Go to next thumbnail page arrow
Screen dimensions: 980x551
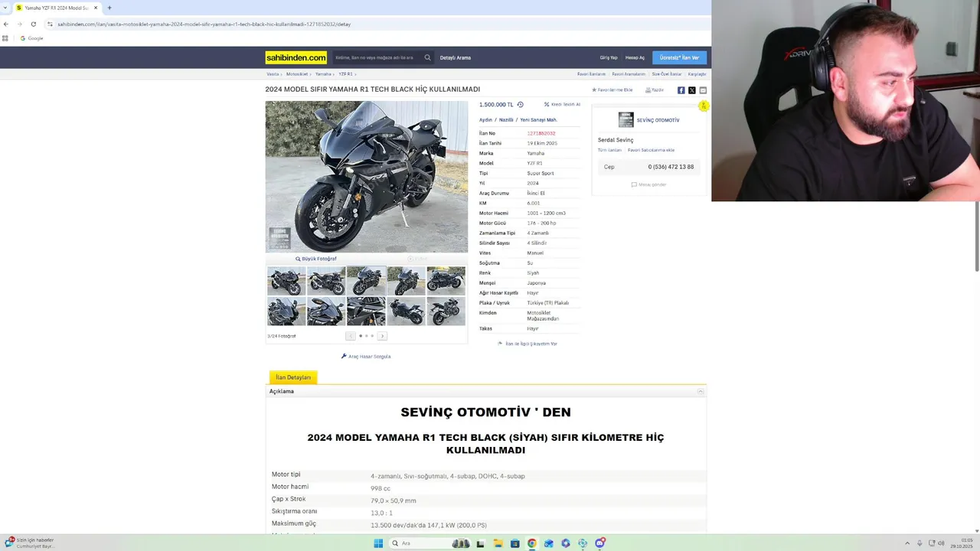pyautogui.click(x=382, y=336)
